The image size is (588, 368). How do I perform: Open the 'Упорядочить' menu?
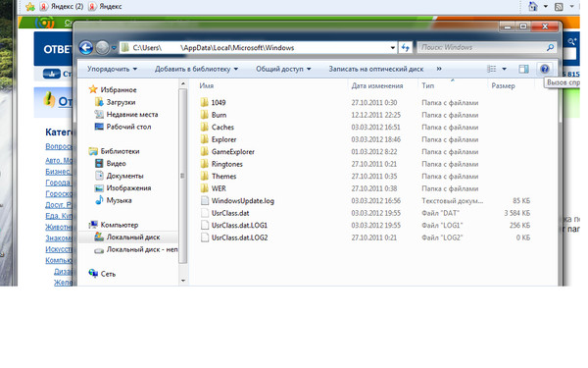[x=112, y=69]
